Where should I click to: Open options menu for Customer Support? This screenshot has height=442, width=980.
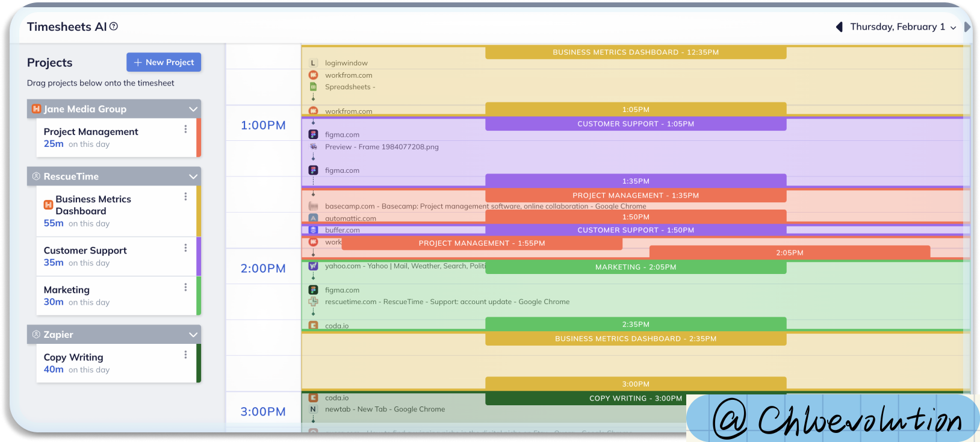coord(185,247)
